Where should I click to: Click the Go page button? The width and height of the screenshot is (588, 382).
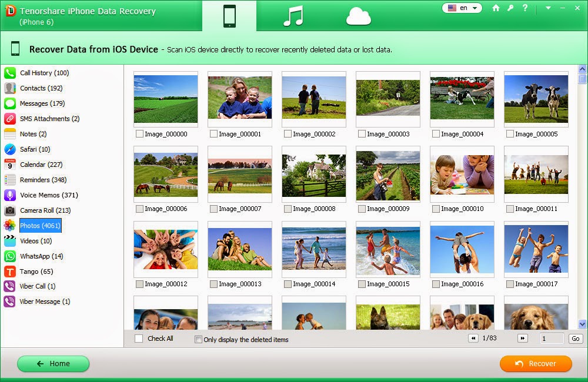click(x=576, y=339)
